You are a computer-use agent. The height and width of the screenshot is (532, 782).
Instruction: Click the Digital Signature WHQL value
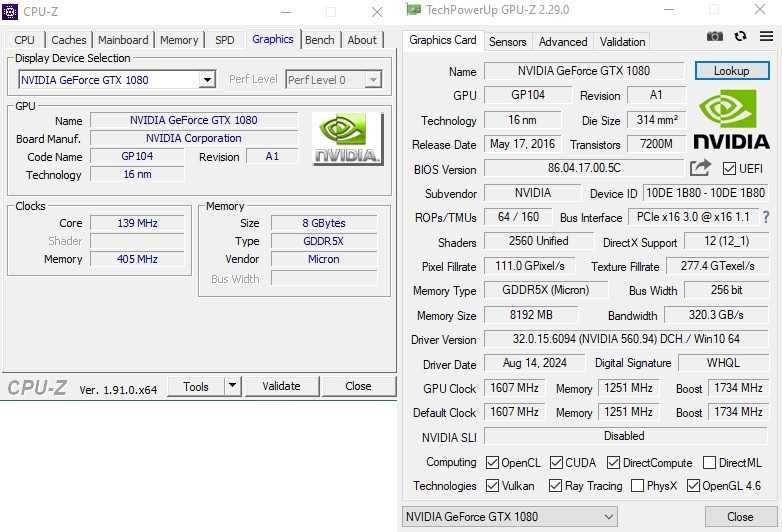723,362
